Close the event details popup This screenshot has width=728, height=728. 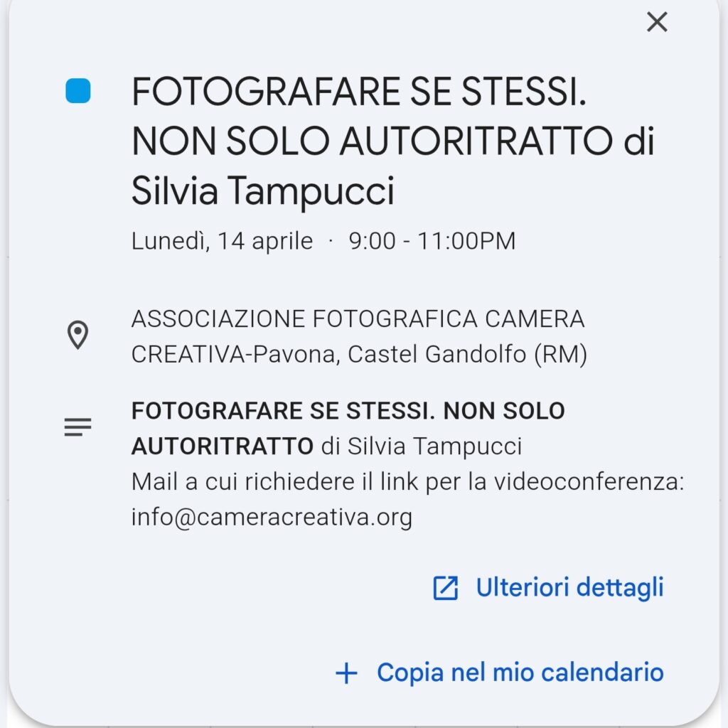657,22
